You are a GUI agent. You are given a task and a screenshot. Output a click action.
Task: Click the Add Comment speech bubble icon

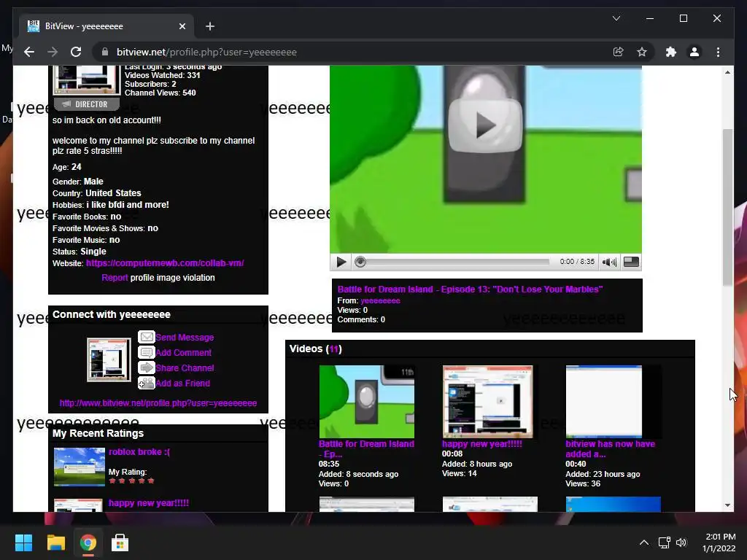coord(146,352)
